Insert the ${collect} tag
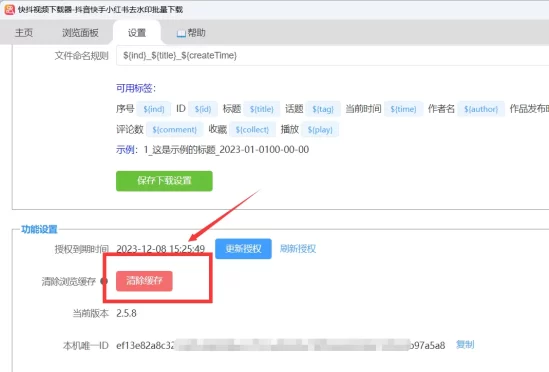The image size is (549, 372). click(252, 130)
